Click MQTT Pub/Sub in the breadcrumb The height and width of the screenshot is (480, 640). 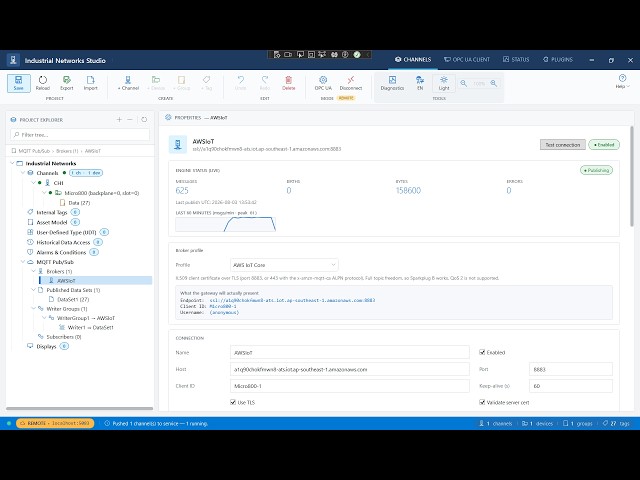34,151
